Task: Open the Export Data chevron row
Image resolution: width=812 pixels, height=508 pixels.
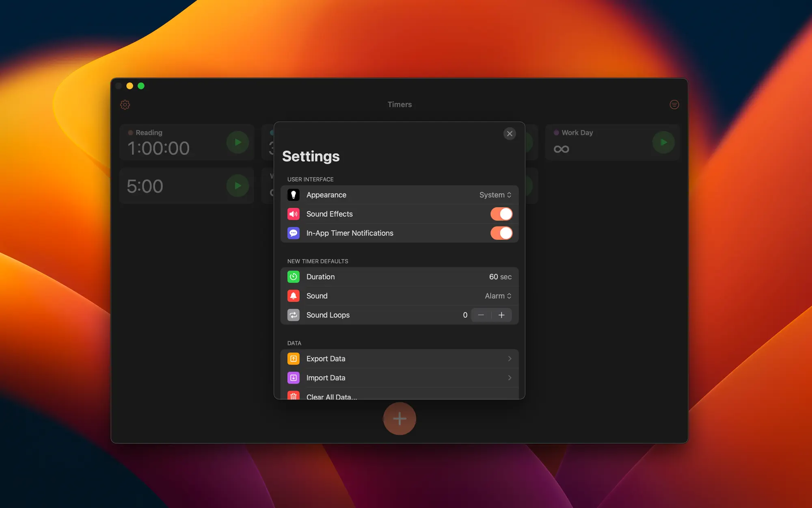Action: [509, 359]
